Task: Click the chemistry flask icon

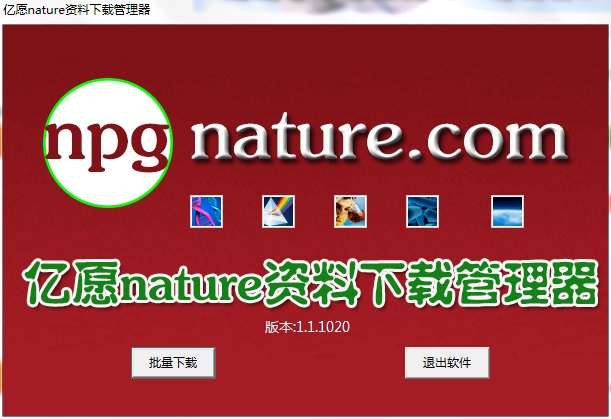Action: click(350, 211)
